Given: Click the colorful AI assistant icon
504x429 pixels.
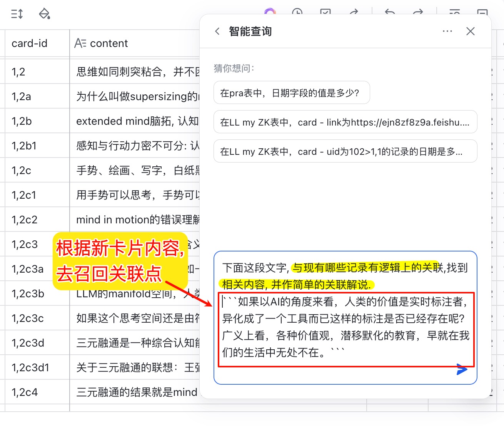Looking at the screenshot, I should coord(270,12).
